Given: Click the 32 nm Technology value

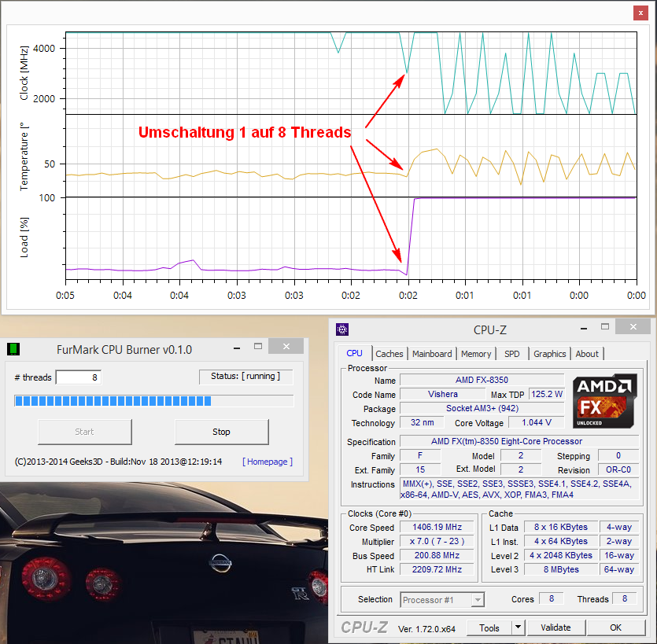Looking at the screenshot, I should (422, 422).
